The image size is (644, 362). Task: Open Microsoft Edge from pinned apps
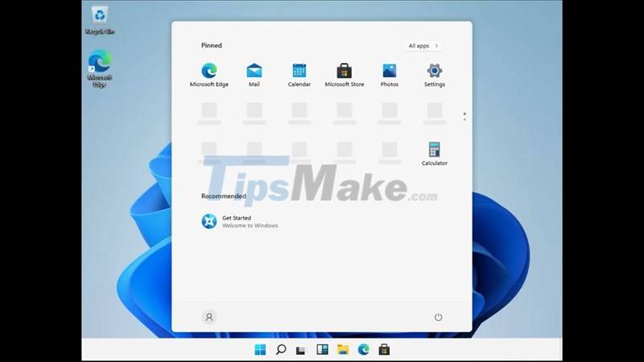coord(209,75)
